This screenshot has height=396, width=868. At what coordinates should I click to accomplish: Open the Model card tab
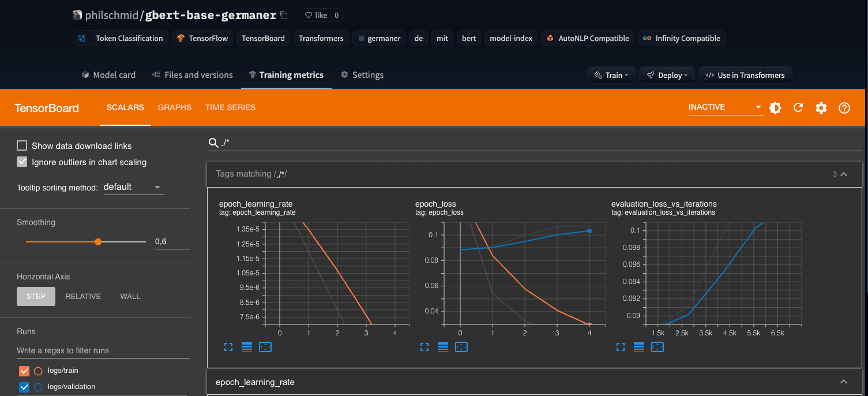(108, 75)
